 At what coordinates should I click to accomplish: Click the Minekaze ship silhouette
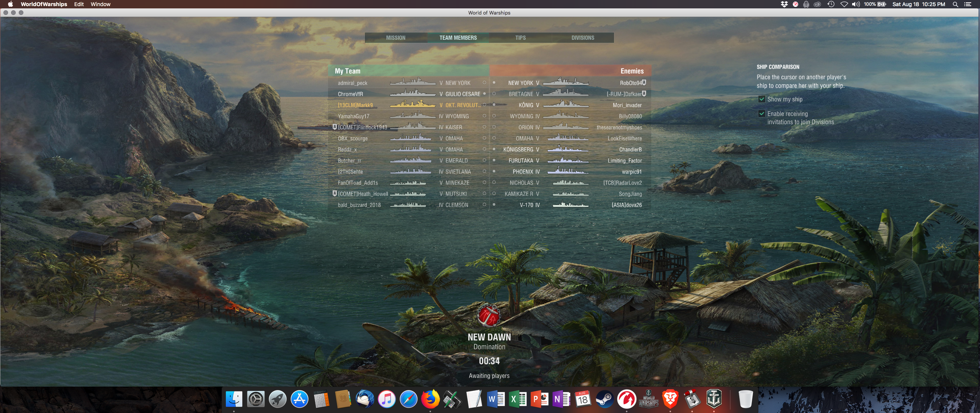coord(408,183)
